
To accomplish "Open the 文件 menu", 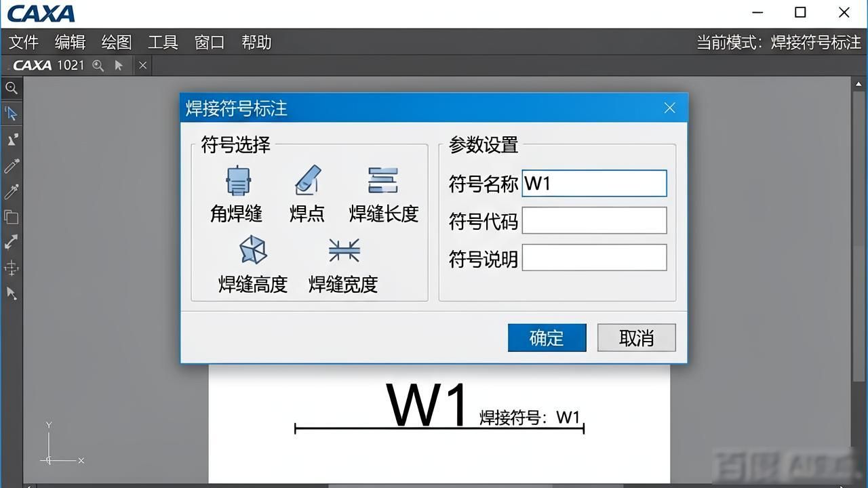I will tap(24, 42).
